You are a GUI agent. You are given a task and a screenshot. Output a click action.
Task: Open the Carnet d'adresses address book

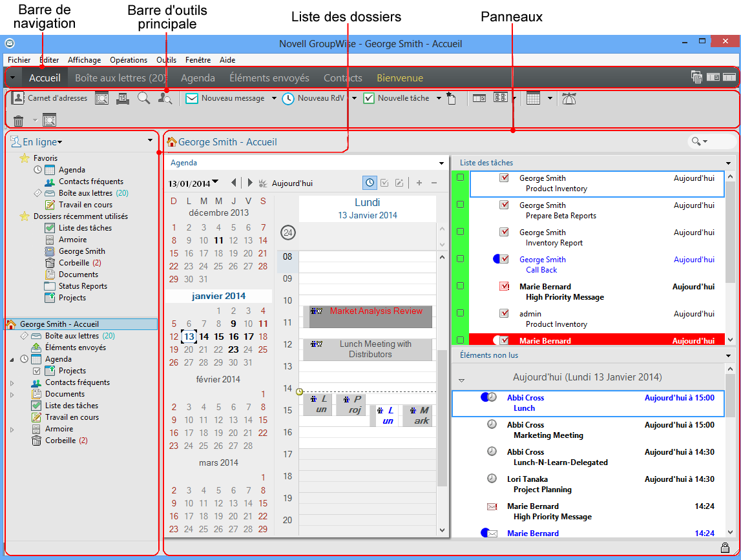[49, 98]
